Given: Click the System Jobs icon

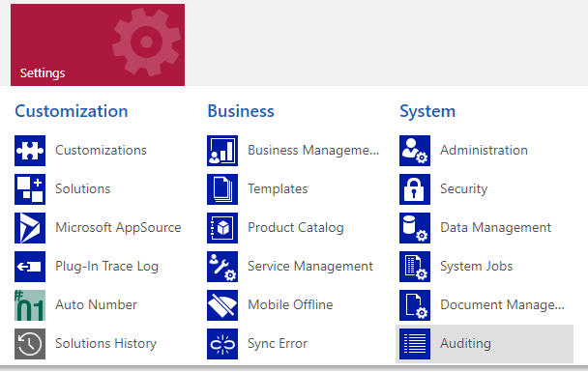Looking at the screenshot, I should tap(415, 267).
